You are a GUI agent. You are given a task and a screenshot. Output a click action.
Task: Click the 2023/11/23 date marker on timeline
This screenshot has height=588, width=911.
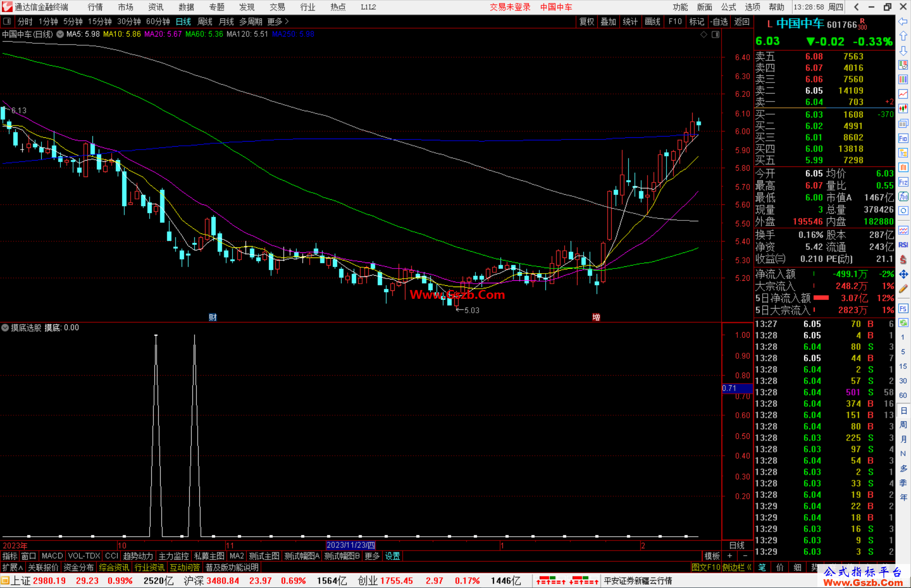(x=350, y=545)
